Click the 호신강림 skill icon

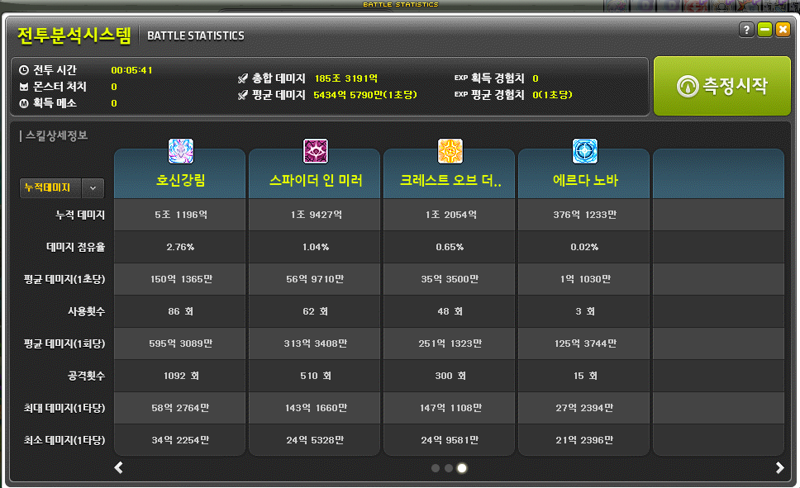point(181,151)
